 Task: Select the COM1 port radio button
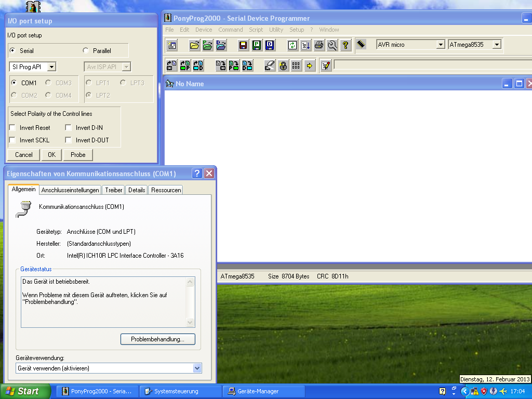[x=14, y=83]
